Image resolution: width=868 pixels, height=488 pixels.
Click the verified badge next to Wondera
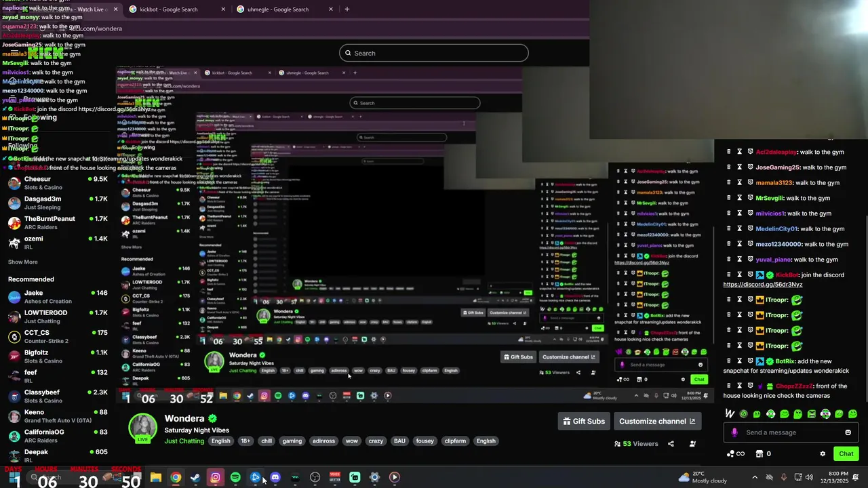(x=212, y=419)
